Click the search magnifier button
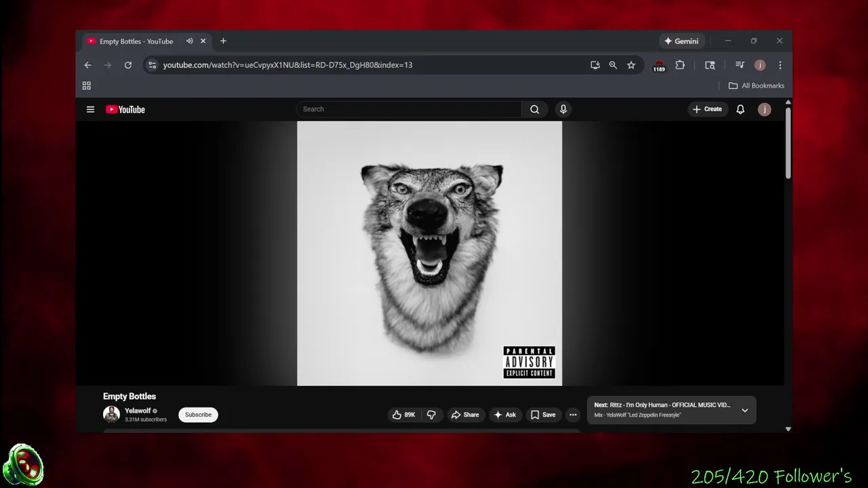 tap(534, 109)
